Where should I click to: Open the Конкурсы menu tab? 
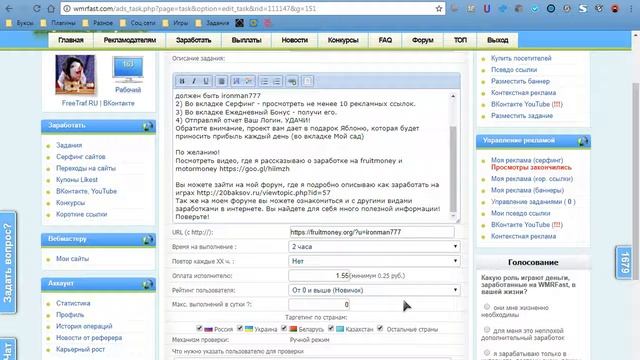343,40
